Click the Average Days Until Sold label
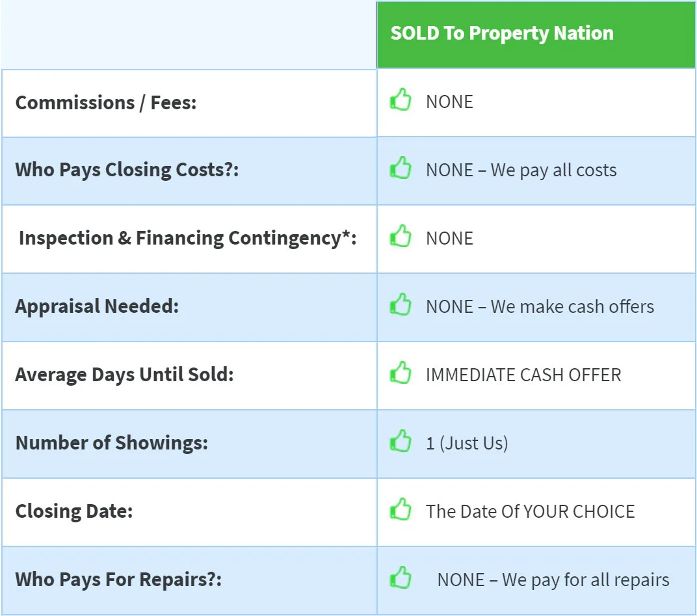 [x=124, y=375]
